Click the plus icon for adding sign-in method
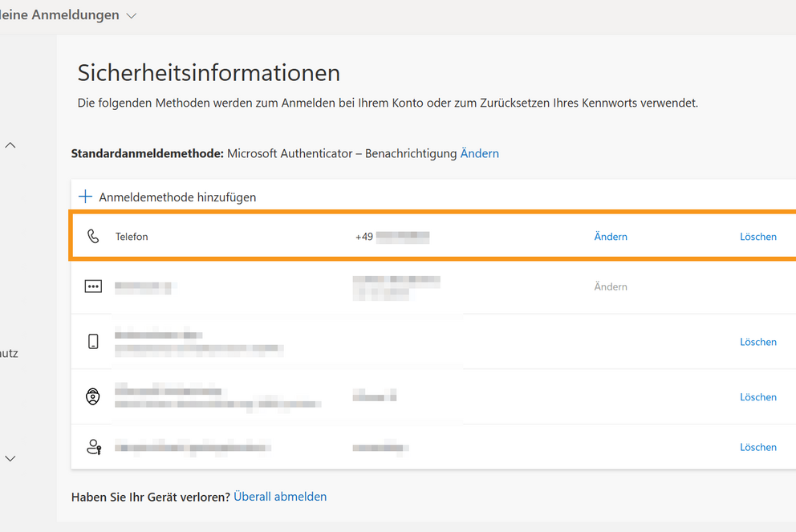Viewport: 796px width, 532px height. [85, 197]
